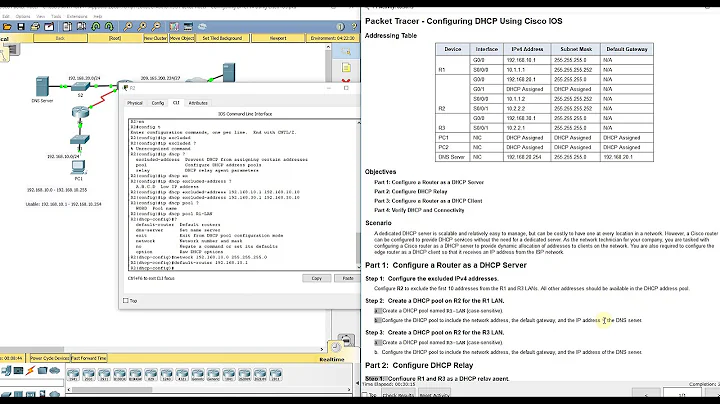Screen dimensions: 720x404
Task: Select the router left of the R2 window
Action: pos(80,112)
